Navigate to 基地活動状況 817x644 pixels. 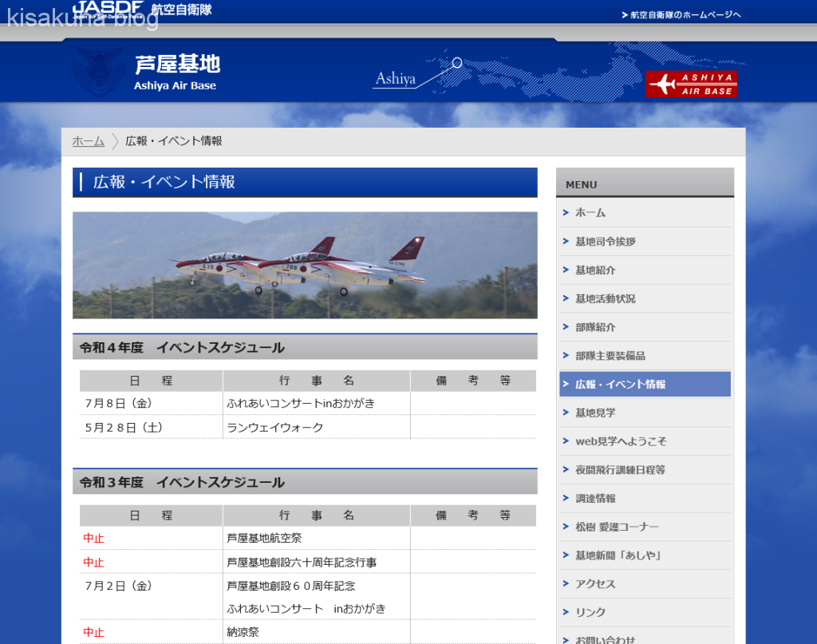(605, 298)
